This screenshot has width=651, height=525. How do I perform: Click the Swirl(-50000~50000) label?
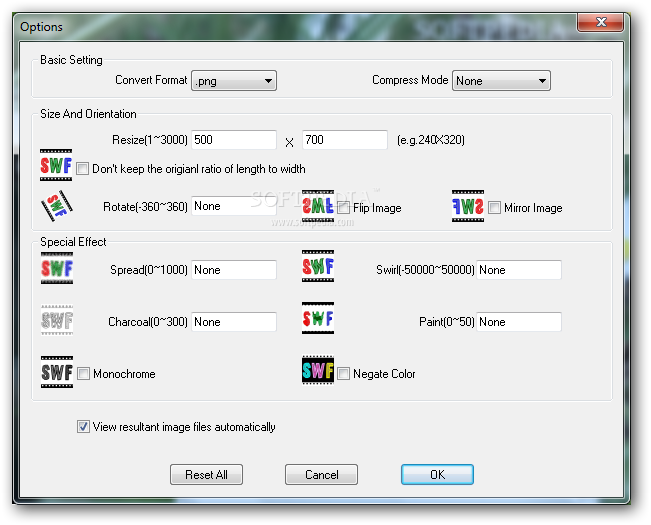[x=425, y=270]
